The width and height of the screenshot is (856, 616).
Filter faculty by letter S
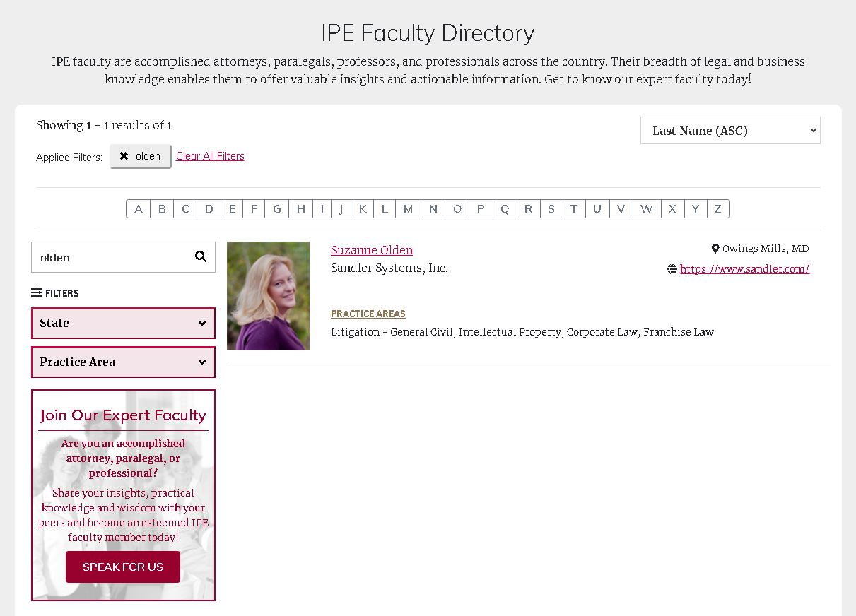(551, 209)
